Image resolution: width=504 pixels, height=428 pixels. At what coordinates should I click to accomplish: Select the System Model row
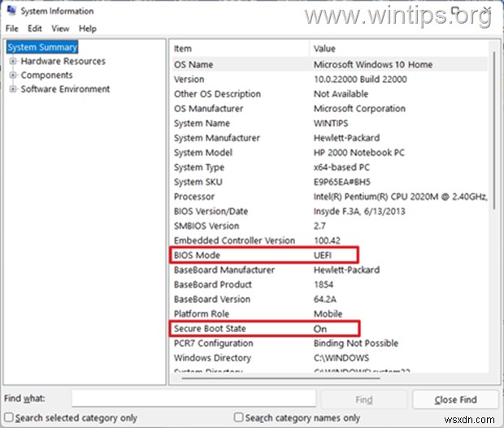pyautogui.click(x=329, y=153)
